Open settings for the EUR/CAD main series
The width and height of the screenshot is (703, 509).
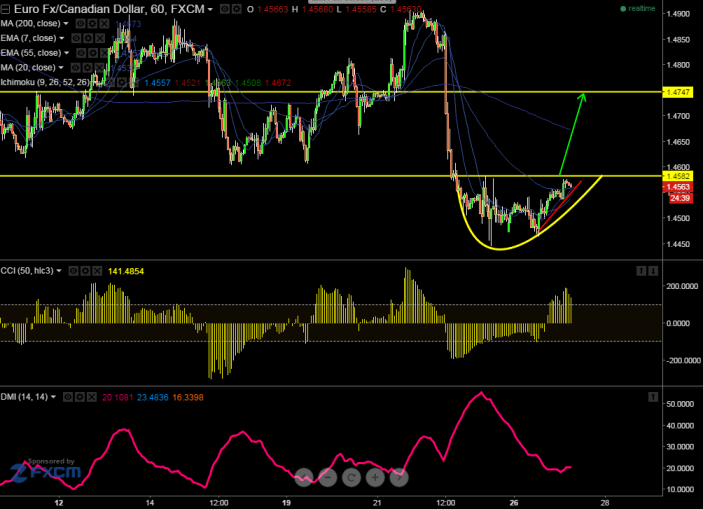tap(236, 9)
